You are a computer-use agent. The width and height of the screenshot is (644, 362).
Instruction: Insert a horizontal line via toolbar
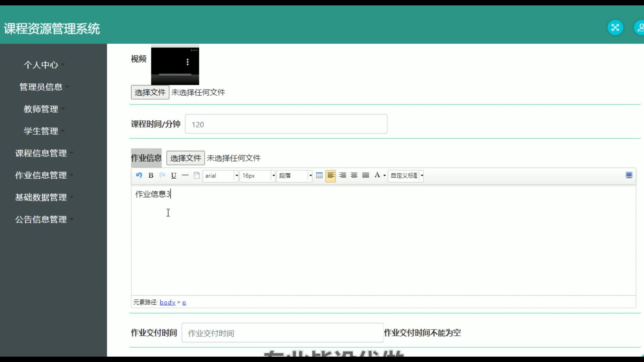pyautogui.click(x=185, y=175)
